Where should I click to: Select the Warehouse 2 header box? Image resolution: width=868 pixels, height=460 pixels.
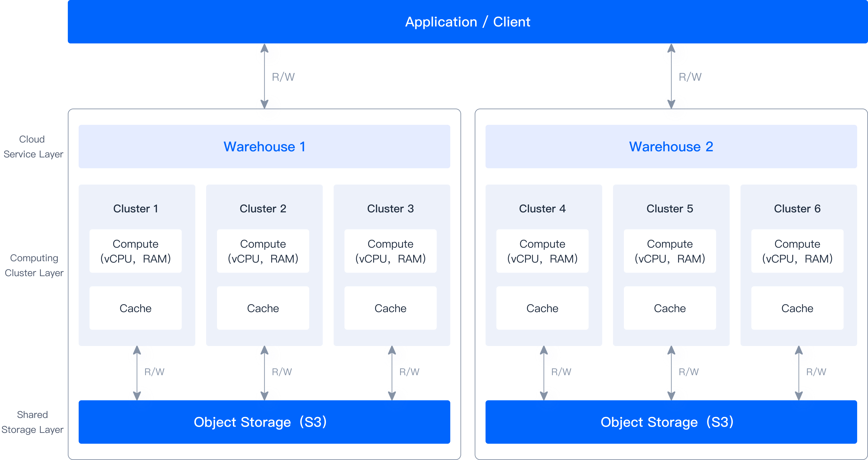click(x=671, y=146)
